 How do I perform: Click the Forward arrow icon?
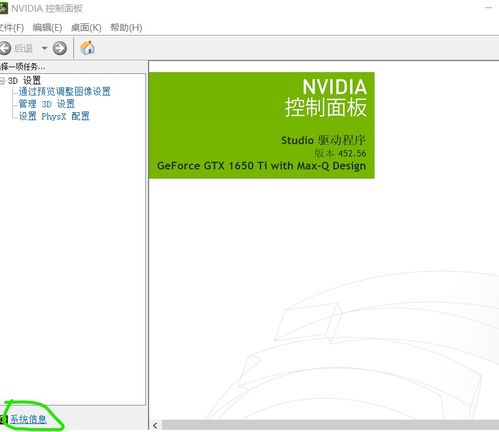click(x=60, y=48)
